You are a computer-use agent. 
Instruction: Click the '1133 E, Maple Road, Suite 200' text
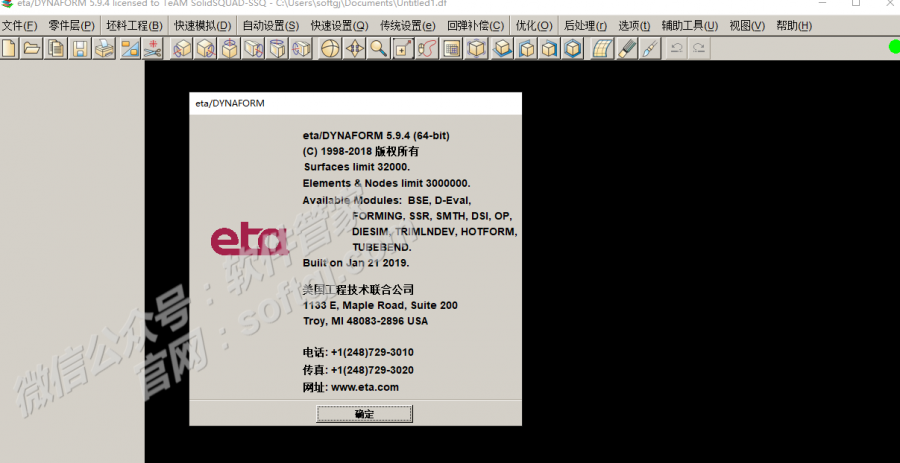(381, 305)
